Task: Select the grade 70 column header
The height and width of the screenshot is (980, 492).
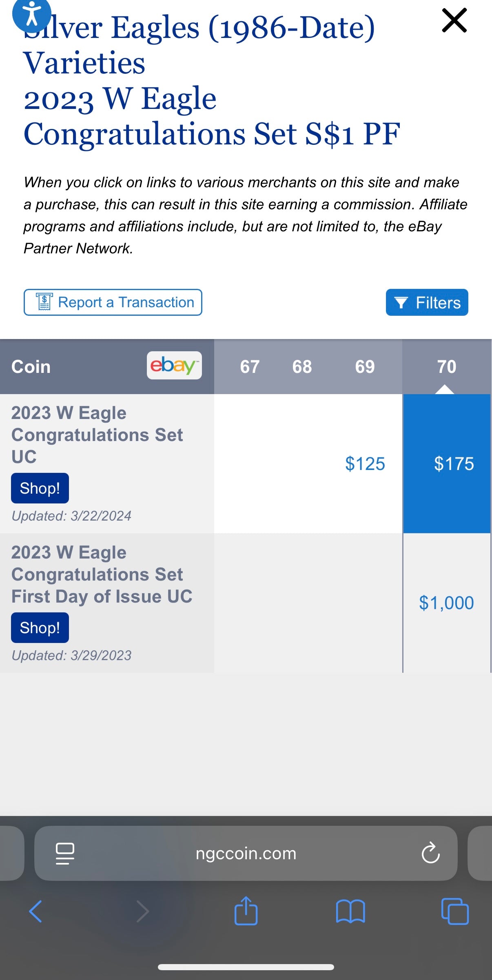Action: point(447,366)
